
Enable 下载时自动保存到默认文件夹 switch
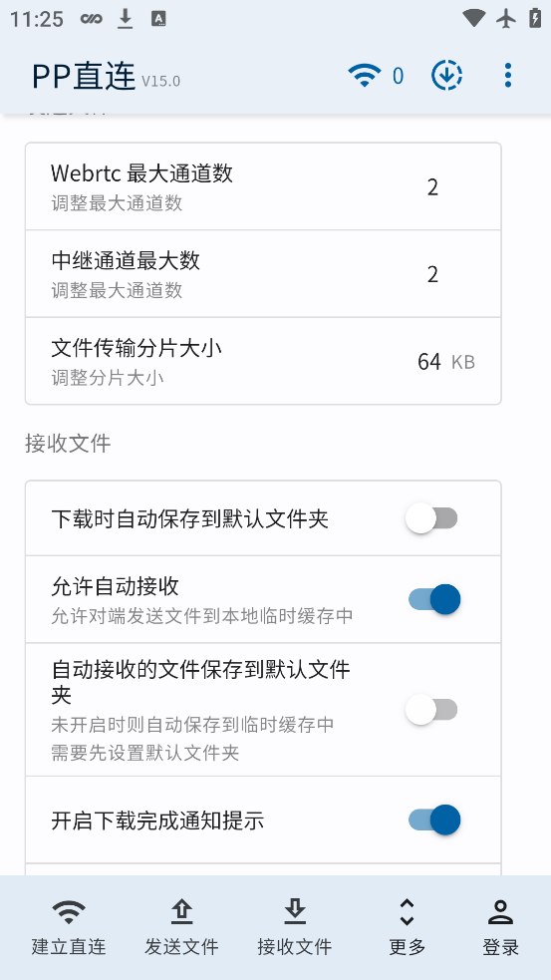(x=431, y=518)
